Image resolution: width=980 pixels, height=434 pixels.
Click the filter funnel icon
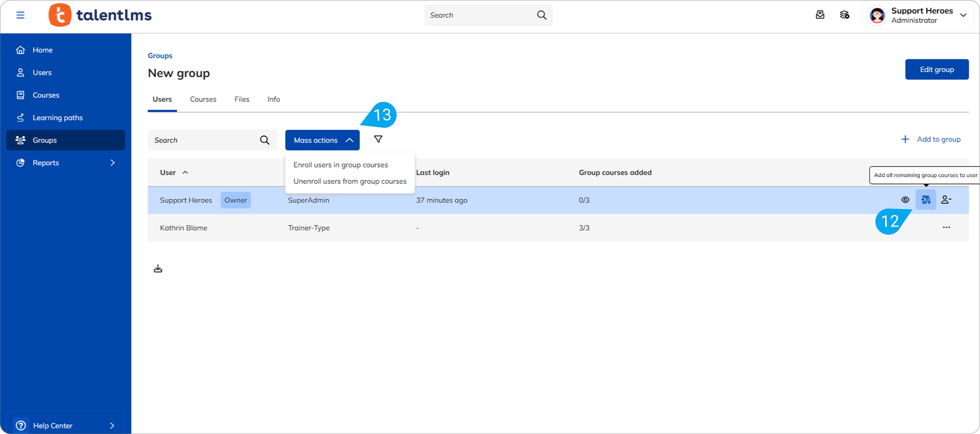click(378, 140)
